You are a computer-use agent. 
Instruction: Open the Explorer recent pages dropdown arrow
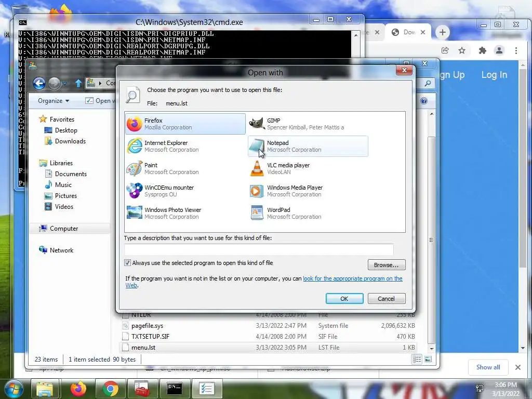(64, 83)
